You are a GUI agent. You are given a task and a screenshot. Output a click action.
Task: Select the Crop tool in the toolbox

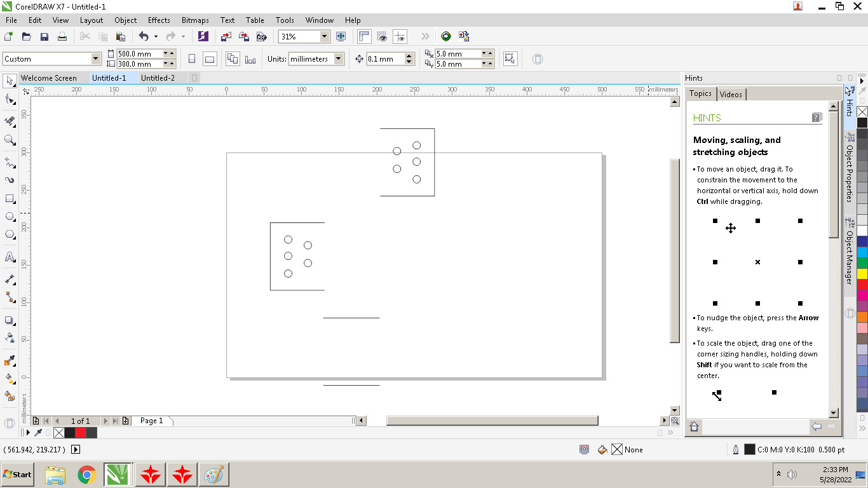coord(10,121)
